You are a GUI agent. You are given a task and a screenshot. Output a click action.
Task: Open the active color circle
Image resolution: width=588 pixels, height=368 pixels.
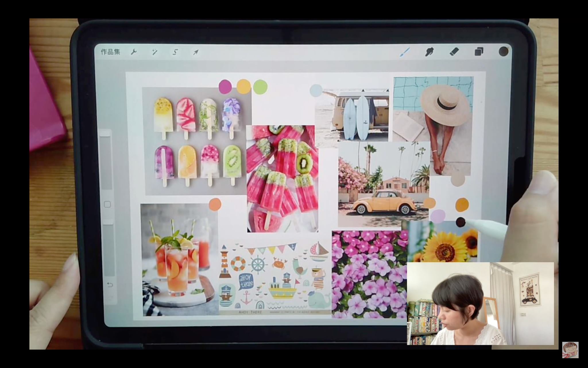(503, 51)
